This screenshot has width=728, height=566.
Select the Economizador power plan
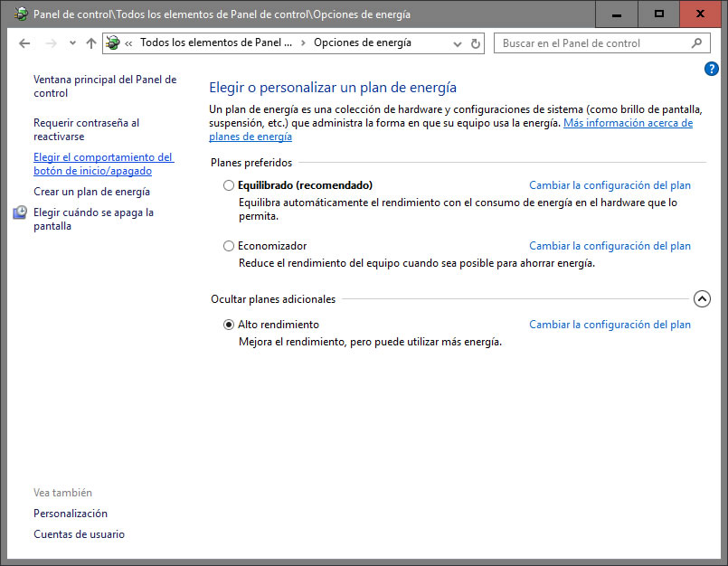click(x=229, y=246)
